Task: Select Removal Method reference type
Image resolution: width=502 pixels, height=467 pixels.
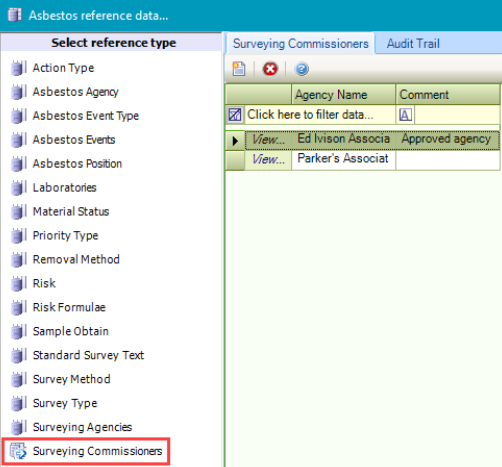Action: (76, 259)
